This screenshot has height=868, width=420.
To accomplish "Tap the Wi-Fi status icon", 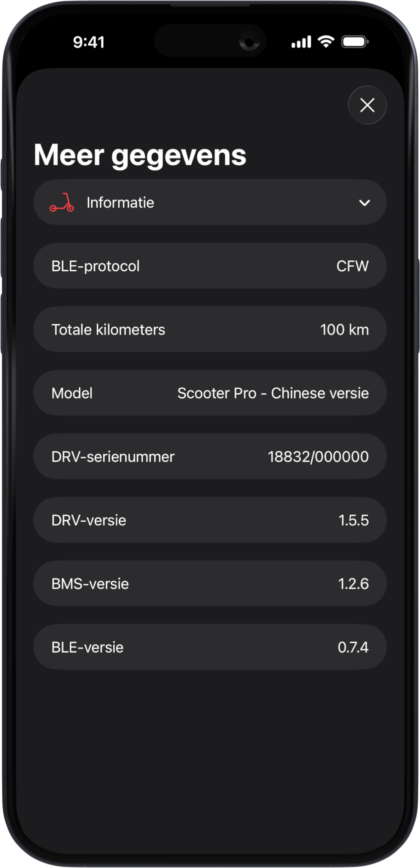I will pyautogui.click(x=326, y=42).
